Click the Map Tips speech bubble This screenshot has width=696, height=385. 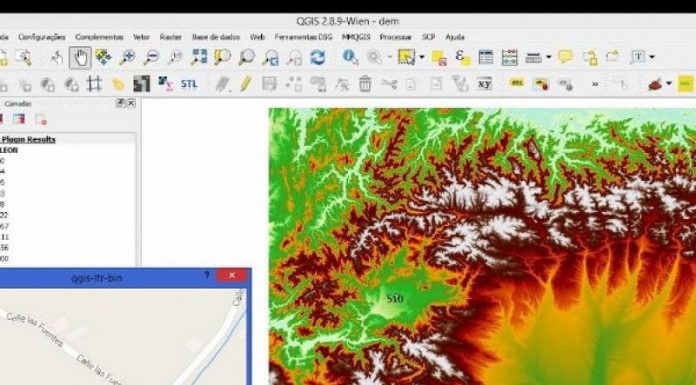565,57
